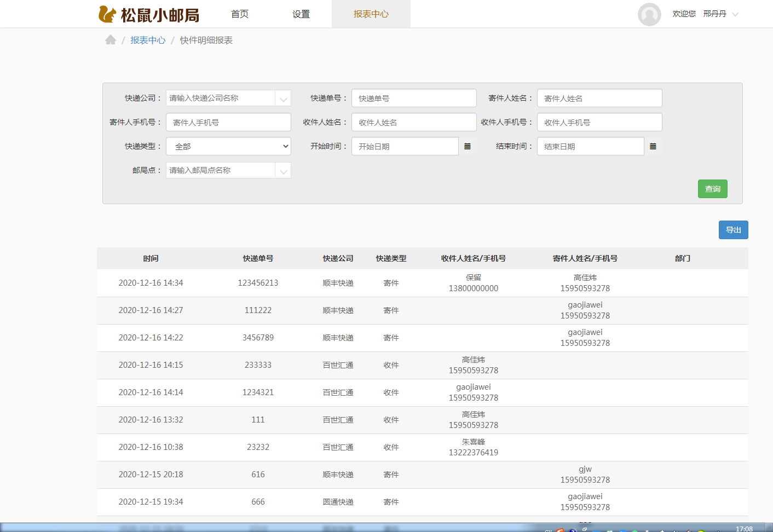The width and height of the screenshot is (773, 532).
Task: Click tracking number 3456789
Action: (x=258, y=338)
